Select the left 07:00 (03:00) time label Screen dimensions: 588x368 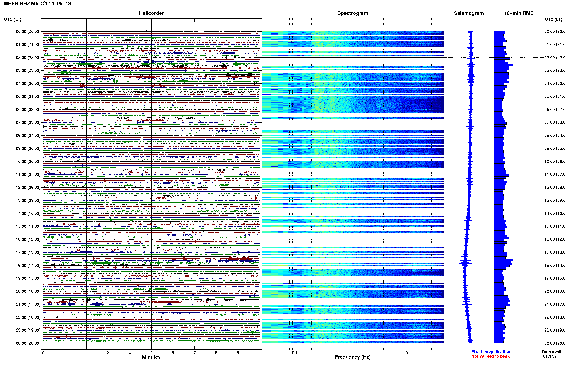(28, 122)
